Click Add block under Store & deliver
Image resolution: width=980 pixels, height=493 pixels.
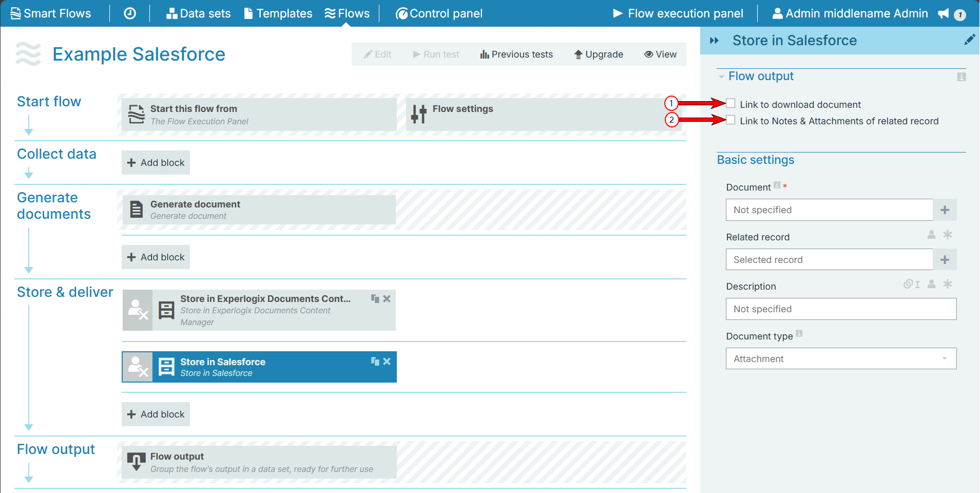coord(156,414)
